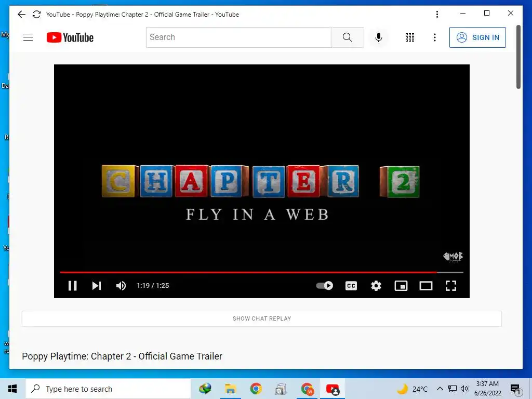Click SHOW CHAT REPLAY
532x399 pixels.
(x=262, y=318)
